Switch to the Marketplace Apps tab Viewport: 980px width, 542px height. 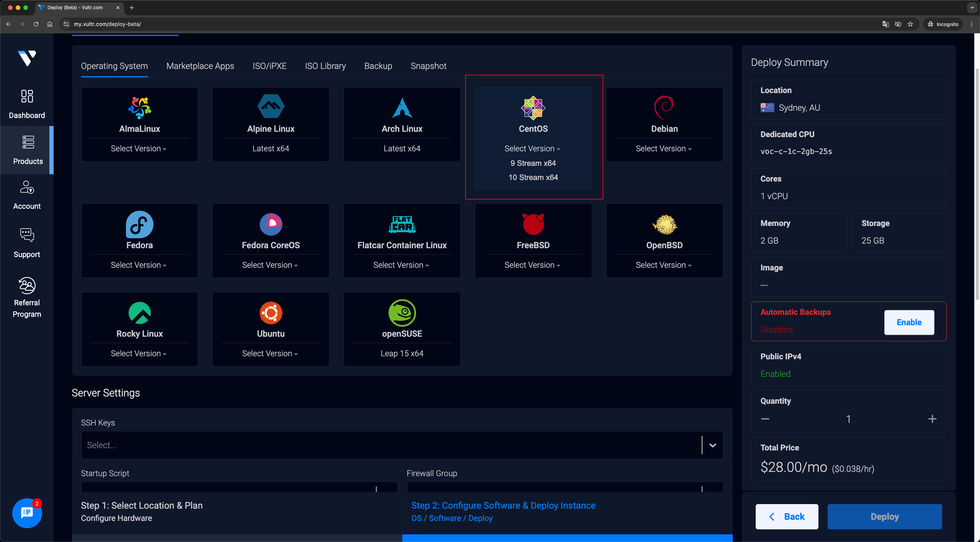[x=200, y=66]
